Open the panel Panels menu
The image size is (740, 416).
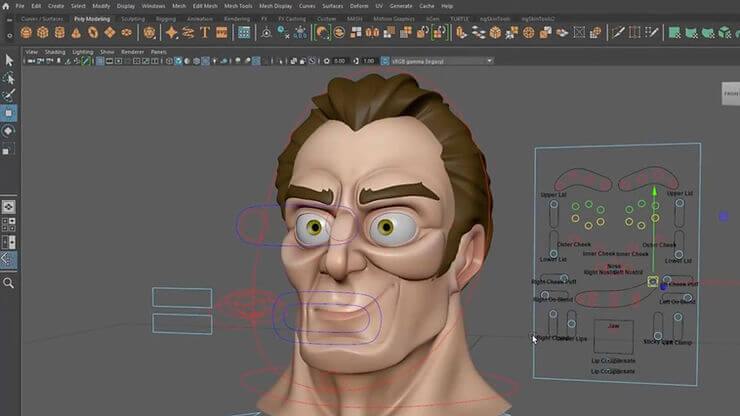(x=159, y=52)
